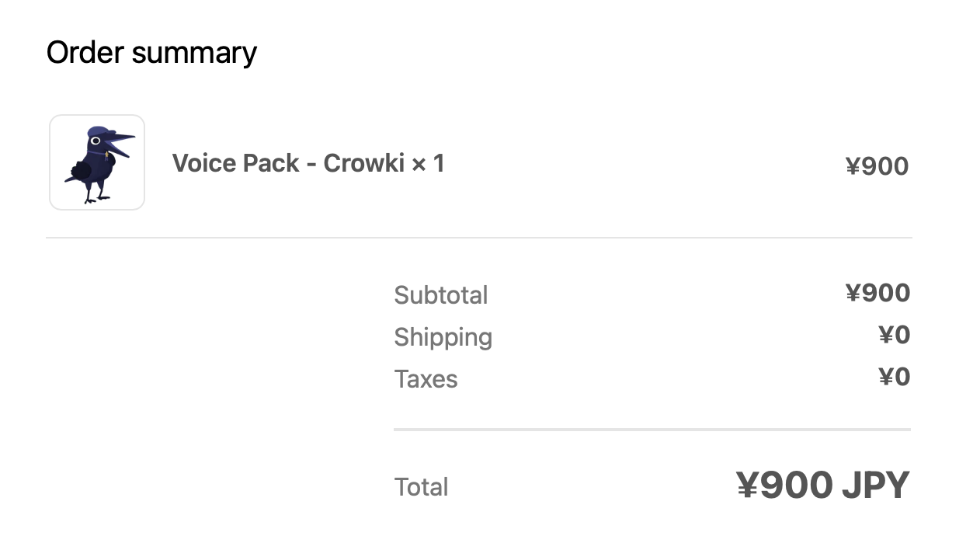
Task: Click the item price ¥900 beside product
Action: 877,166
